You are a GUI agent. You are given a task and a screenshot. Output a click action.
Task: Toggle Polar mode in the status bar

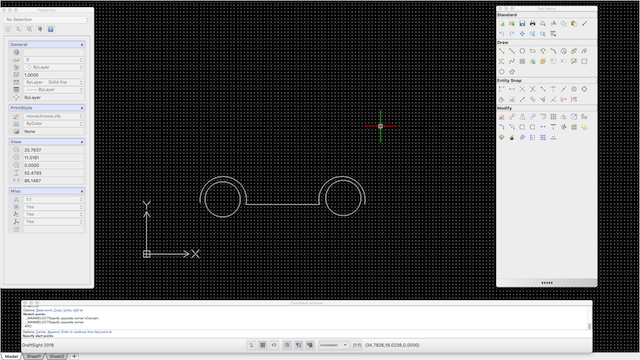pyautogui.click(x=287, y=345)
